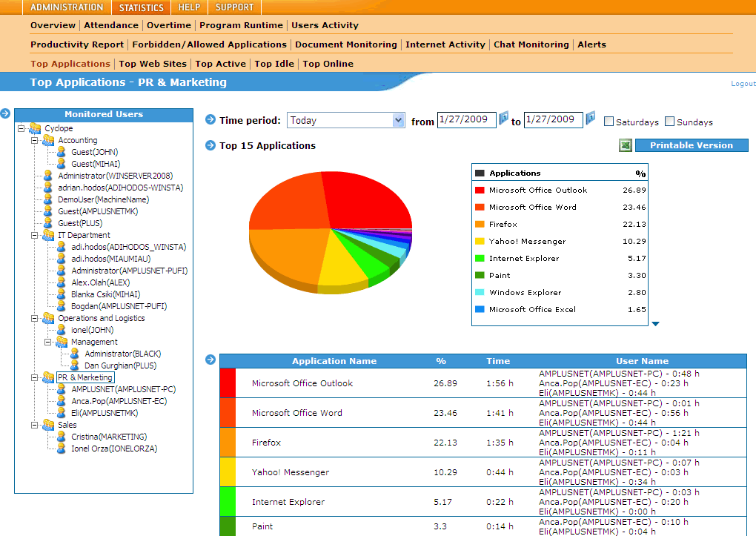Click the IT Department group icon

click(x=48, y=235)
